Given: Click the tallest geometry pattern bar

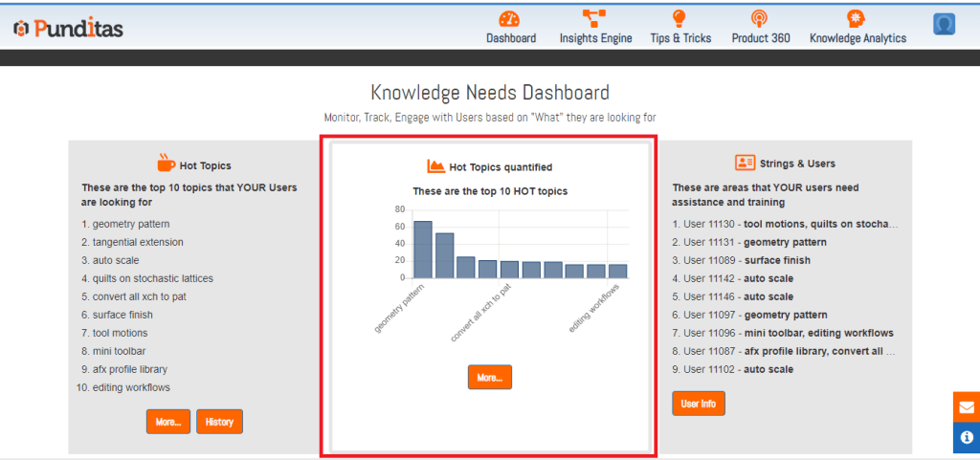Looking at the screenshot, I should coord(422,250).
